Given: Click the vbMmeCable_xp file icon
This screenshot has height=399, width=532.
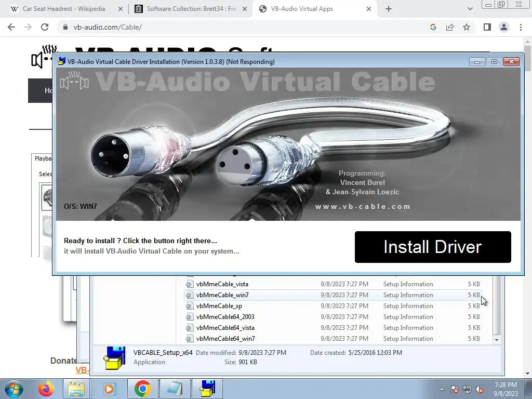Looking at the screenshot, I should point(190,305).
